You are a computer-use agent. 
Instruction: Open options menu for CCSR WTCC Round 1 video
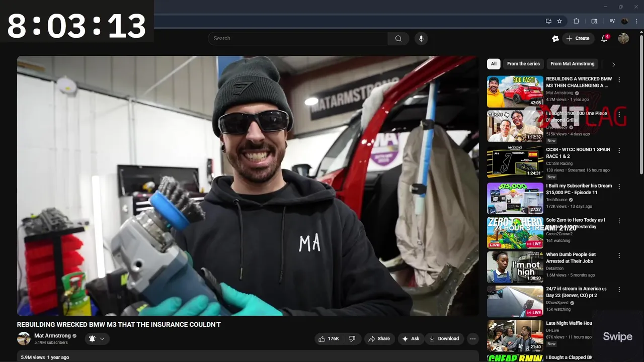[x=619, y=150]
